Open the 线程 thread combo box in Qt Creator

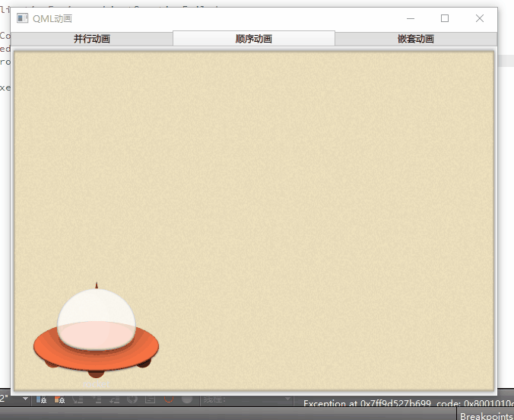(x=246, y=399)
